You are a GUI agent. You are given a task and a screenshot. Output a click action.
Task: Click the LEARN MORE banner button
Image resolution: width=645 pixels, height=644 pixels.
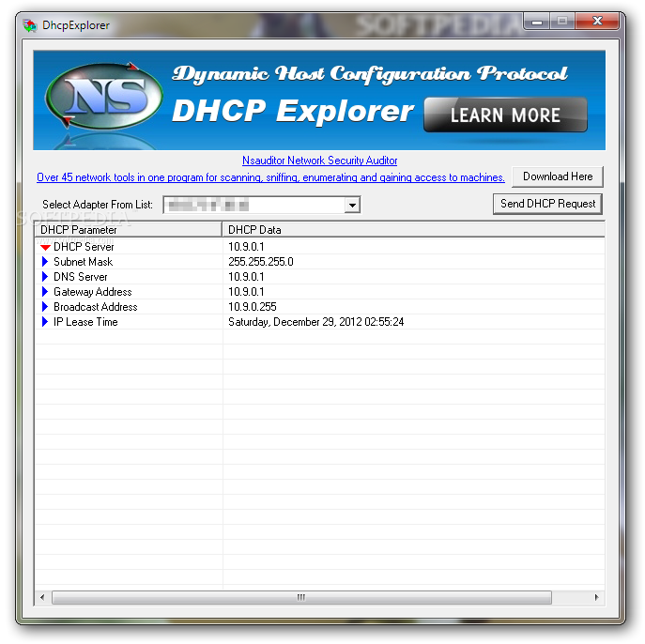505,115
